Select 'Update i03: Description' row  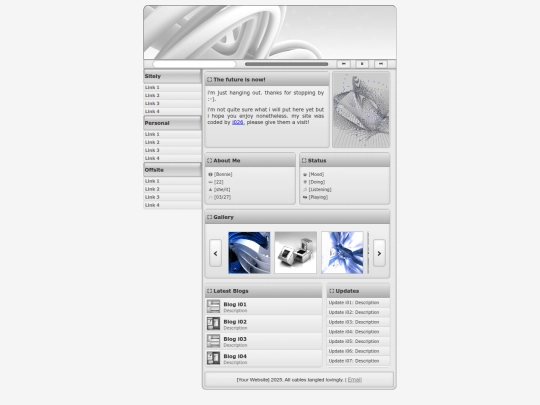pos(358,322)
